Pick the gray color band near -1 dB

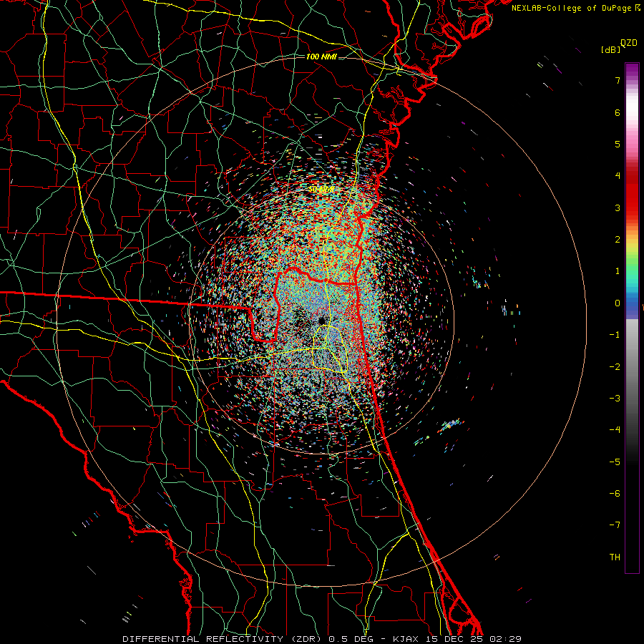pos(632,335)
